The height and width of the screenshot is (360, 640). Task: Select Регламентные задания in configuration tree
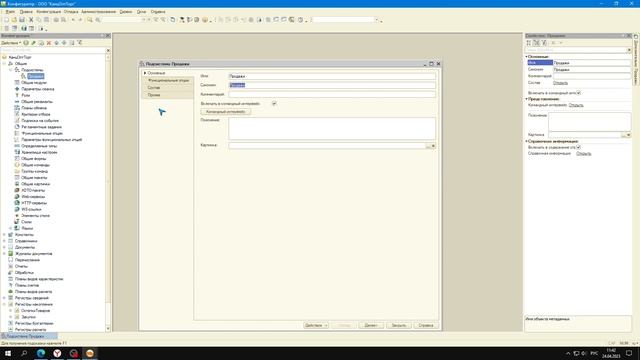click(x=42, y=127)
